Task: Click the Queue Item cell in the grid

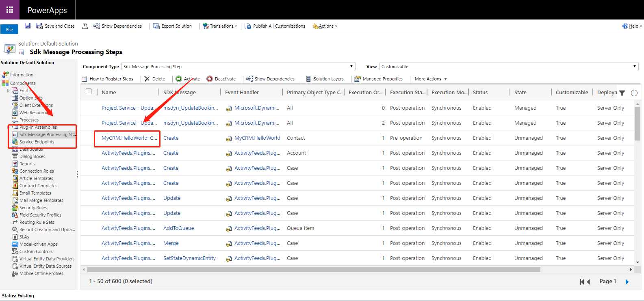Action: click(300, 228)
